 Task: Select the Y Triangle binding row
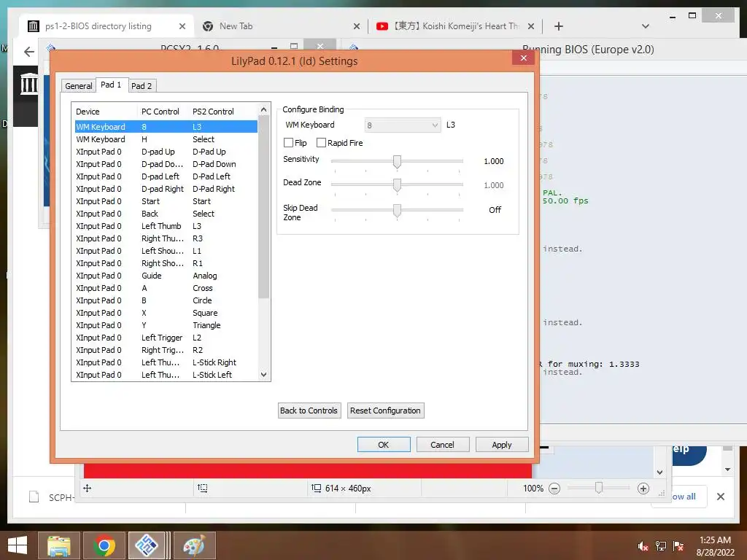pyautogui.click(x=166, y=324)
